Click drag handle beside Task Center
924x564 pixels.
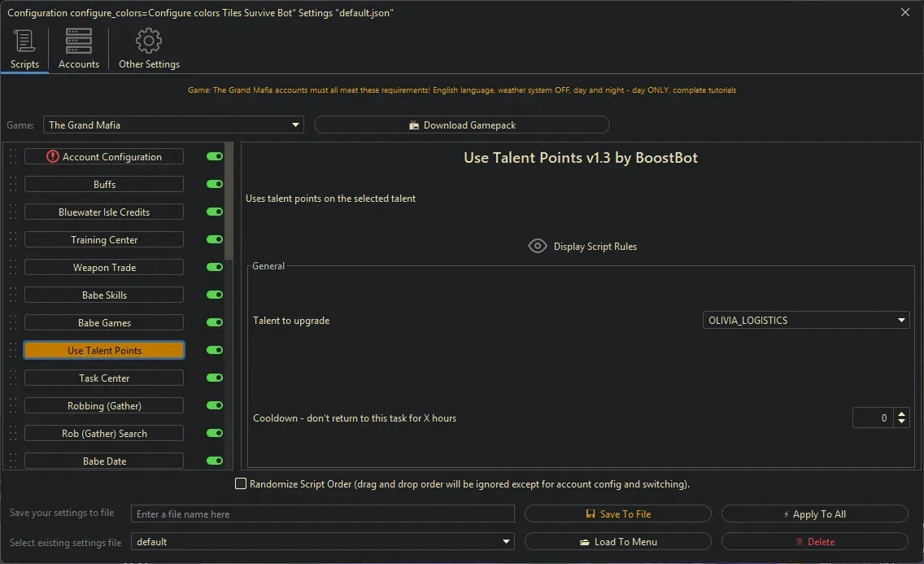[13, 378]
